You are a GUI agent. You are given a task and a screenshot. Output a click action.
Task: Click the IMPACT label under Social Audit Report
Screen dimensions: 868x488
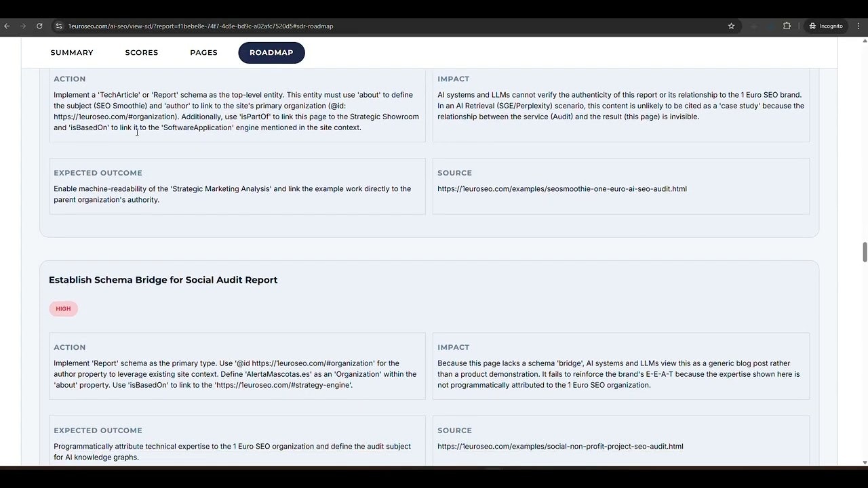pos(454,347)
